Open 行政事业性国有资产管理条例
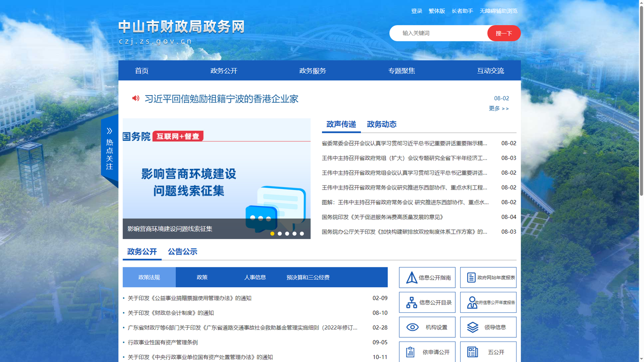644x362 pixels. pyautogui.click(x=163, y=342)
